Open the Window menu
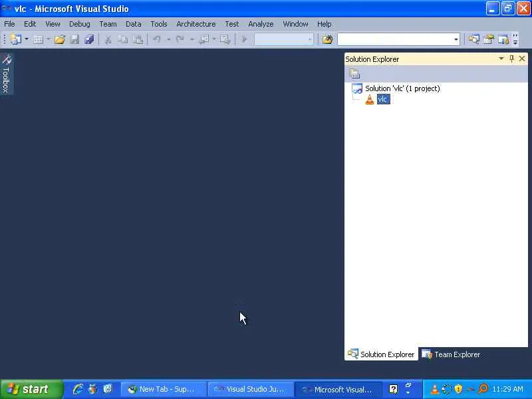The image size is (532, 399). point(295,24)
